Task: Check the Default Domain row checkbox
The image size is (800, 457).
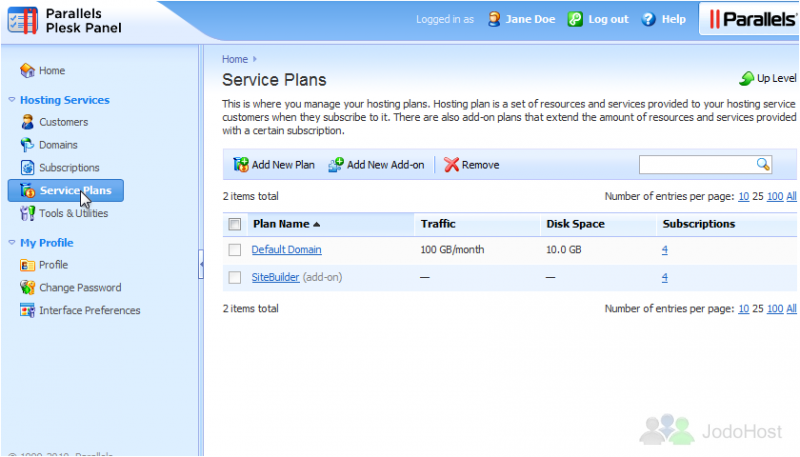Action: pyautogui.click(x=235, y=250)
